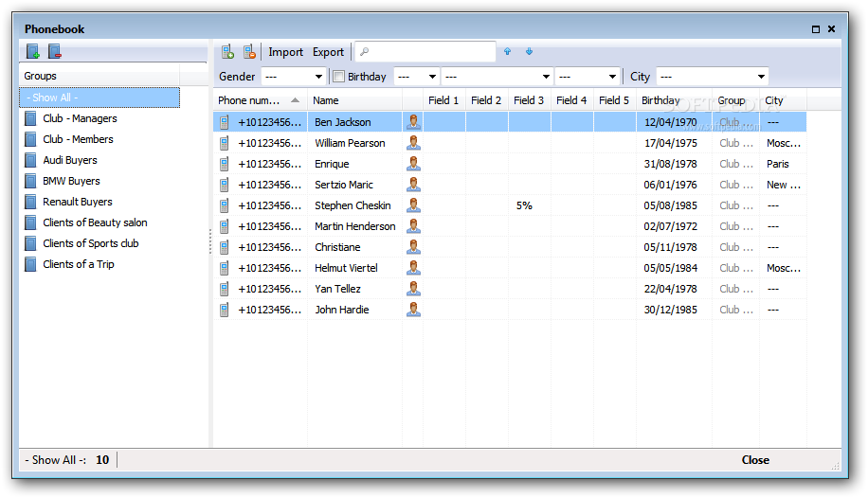Click the phone icon in Christiane's row
Image resolution: width=868 pixels, height=498 pixels.
[225, 247]
